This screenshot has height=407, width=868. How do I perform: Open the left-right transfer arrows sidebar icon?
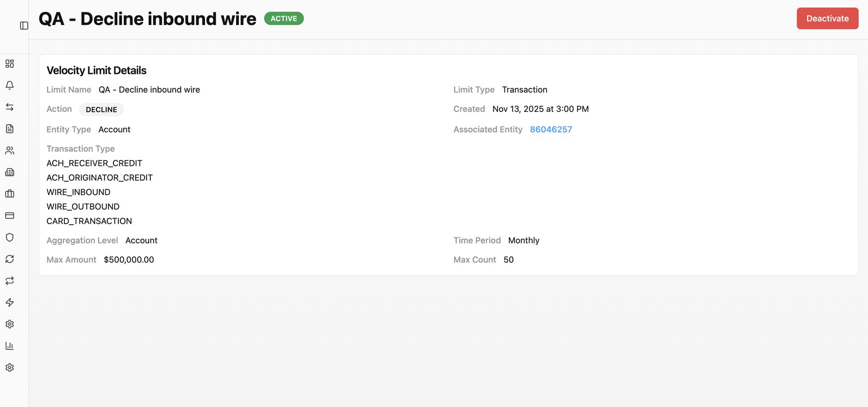click(x=10, y=107)
